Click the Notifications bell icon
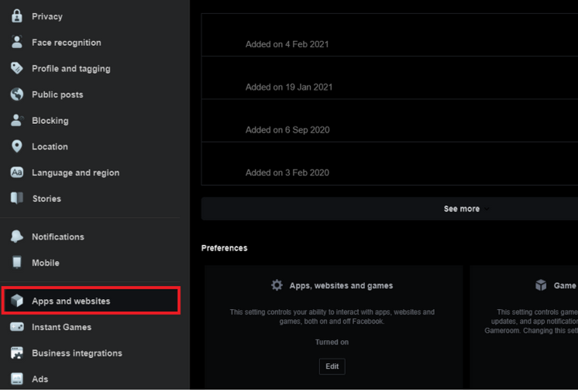 tap(16, 236)
